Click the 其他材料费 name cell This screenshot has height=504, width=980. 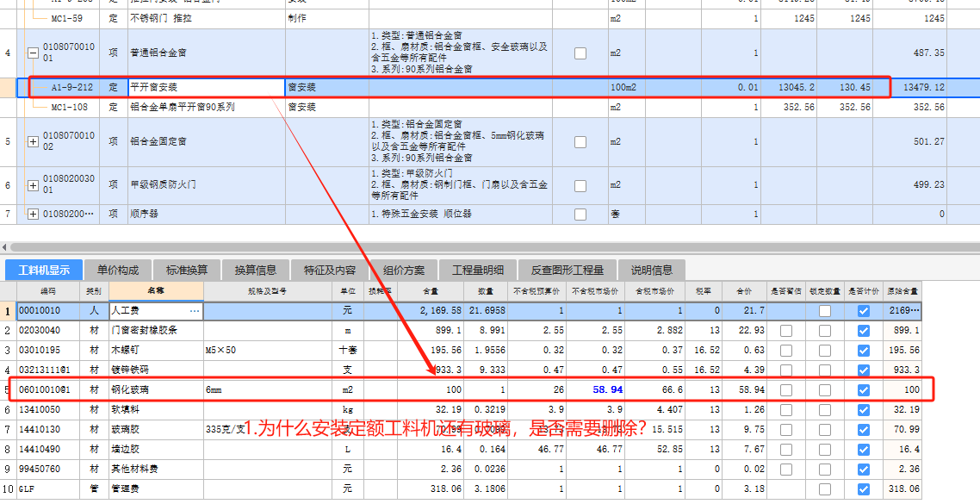point(156,470)
